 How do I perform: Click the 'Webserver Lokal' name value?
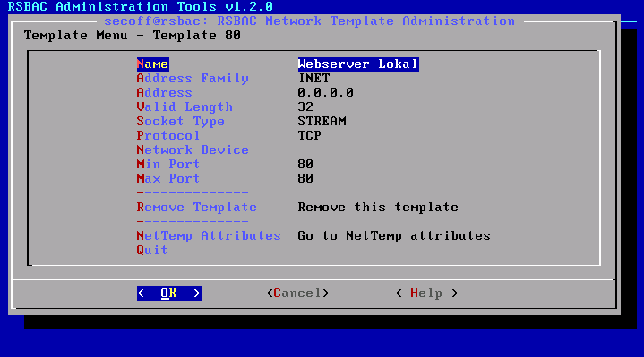[358, 64]
